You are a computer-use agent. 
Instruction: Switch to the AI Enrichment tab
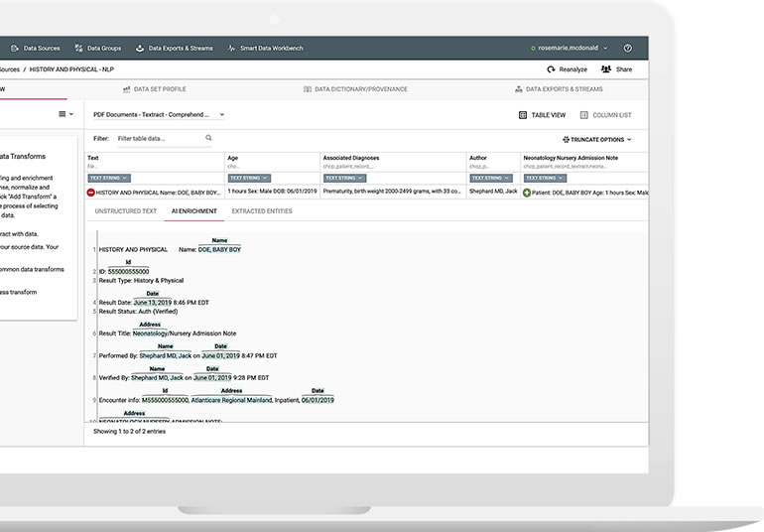point(193,211)
